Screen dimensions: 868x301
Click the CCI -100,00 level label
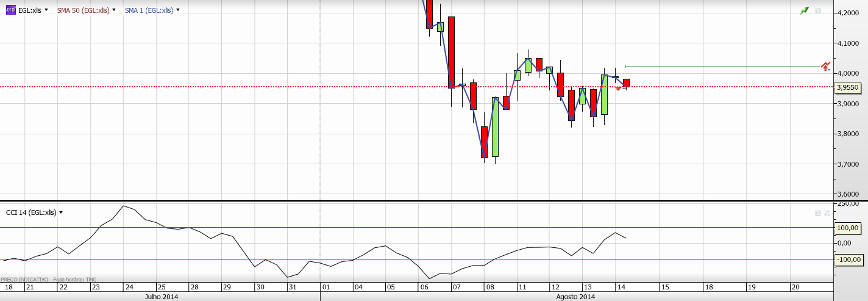pyautogui.click(x=848, y=259)
